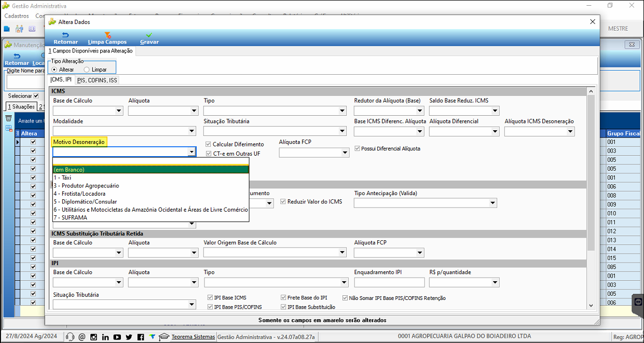This screenshot has height=343, width=644.
Task: Toggle the IPI Base Substituição checkbox
Action: (x=283, y=307)
